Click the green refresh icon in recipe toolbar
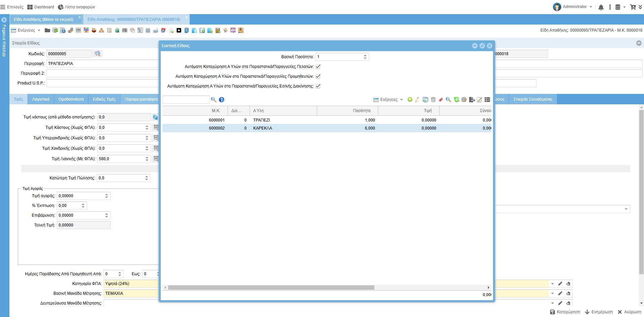 coord(456,100)
